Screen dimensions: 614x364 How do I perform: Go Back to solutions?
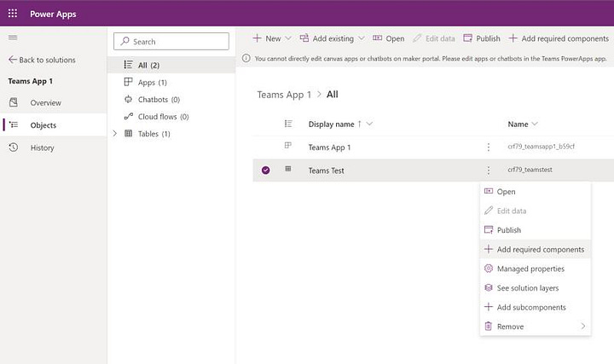pyautogui.click(x=42, y=60)
